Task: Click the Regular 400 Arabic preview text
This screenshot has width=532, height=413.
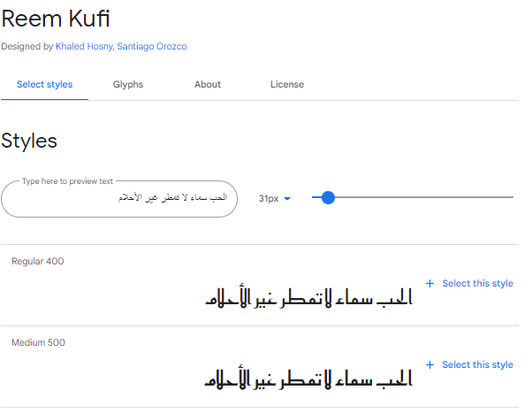Action: coord(308,298)
